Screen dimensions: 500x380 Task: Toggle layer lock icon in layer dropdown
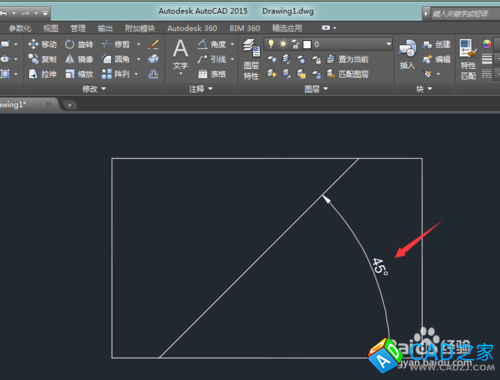(295, 44)
